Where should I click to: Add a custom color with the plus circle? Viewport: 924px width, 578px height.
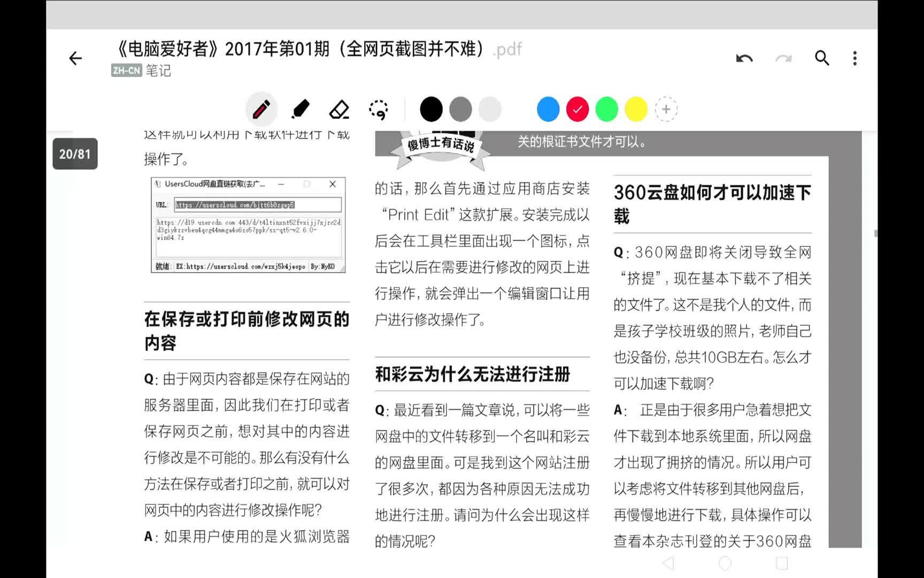[x=666, y=109]
